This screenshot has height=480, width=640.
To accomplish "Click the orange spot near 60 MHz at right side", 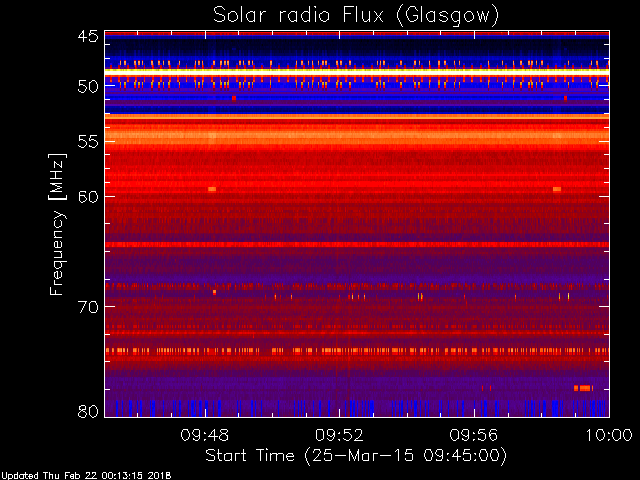I will click(557, 189).
